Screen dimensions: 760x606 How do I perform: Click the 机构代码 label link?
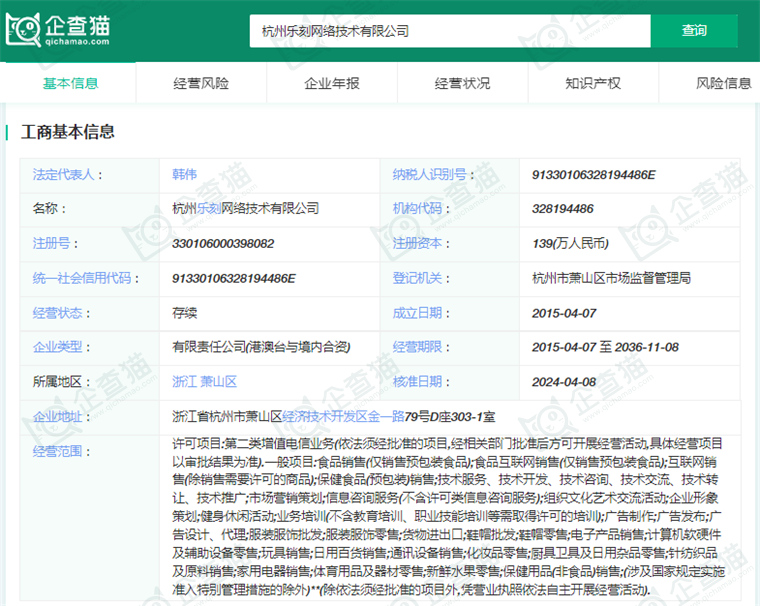click(x=417, y=208)
